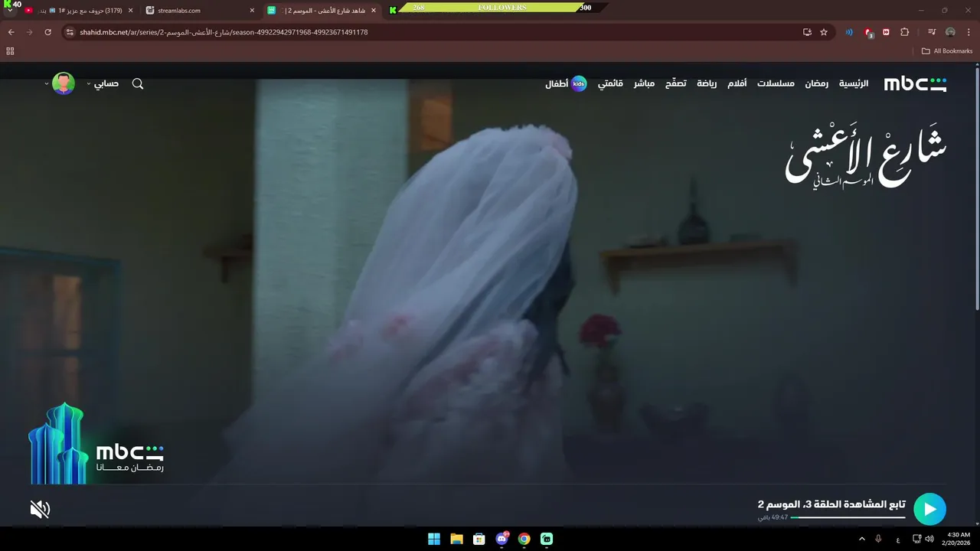Click the شارع الأعشى series title artwork
Screen dimensions: 980x551
pos(866,155)
